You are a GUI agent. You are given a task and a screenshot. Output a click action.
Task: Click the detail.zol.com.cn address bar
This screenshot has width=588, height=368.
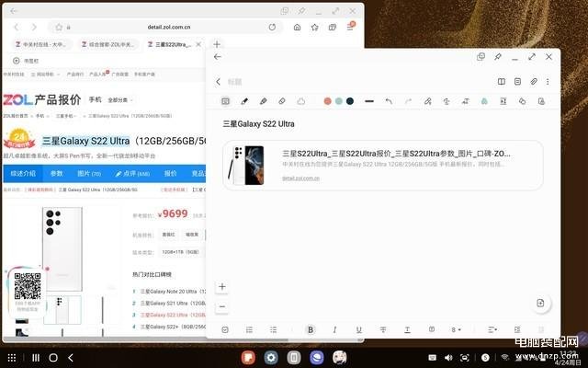click(169, 27)
